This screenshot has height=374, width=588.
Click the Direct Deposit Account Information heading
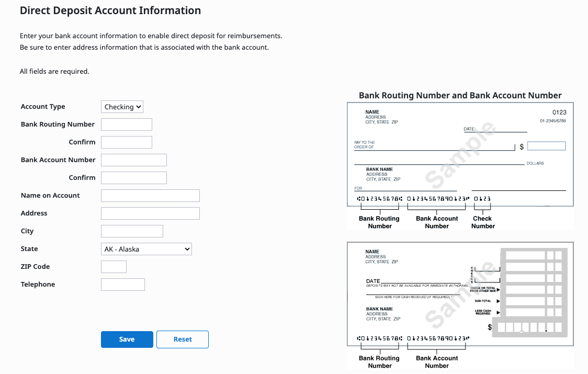[110, 10]
